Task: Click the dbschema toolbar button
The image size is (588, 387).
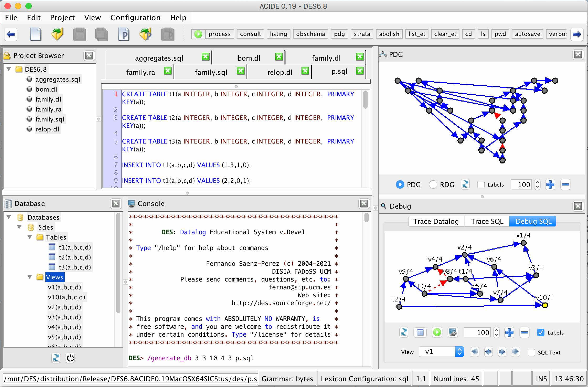Action: (x=310, y=34)
